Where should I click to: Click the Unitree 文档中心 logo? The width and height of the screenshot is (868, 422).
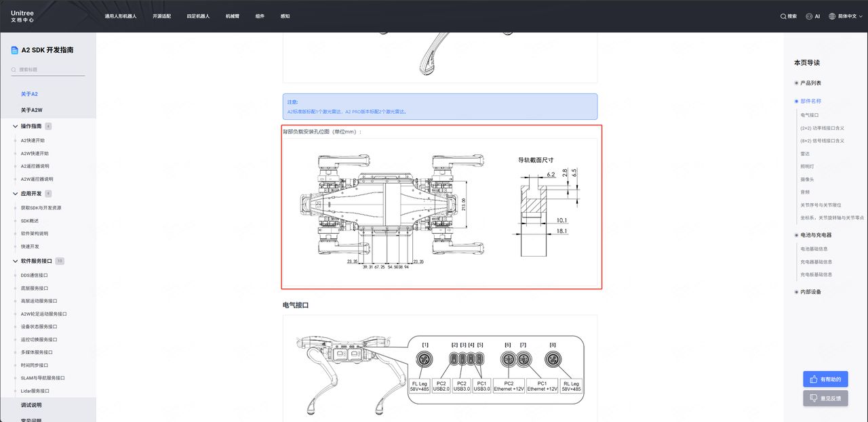tap(22, 16)
